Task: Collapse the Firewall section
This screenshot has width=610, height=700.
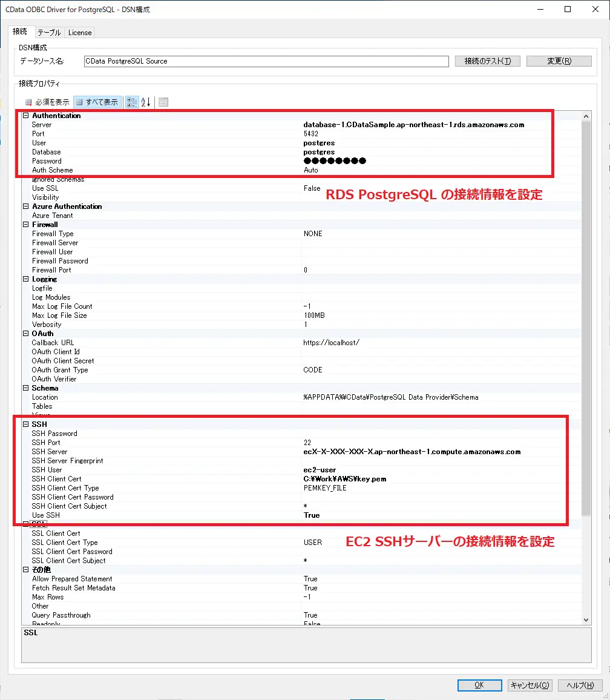Action: 25,224
